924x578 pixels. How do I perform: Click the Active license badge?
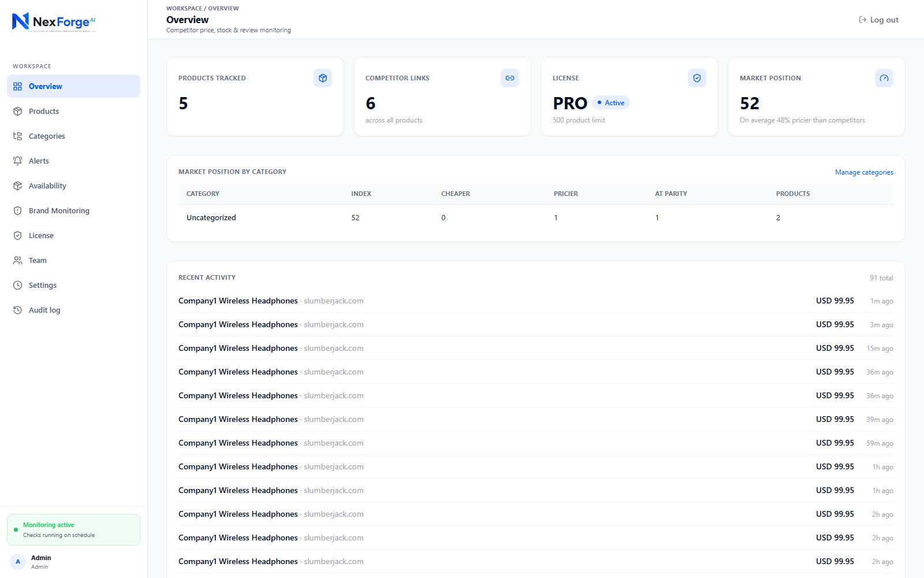pos(611,102)
